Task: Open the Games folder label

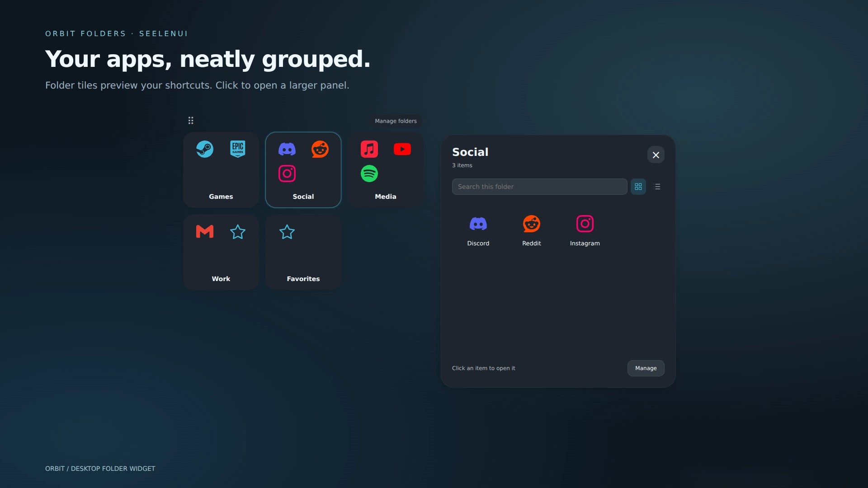Action: click(221, 197)
